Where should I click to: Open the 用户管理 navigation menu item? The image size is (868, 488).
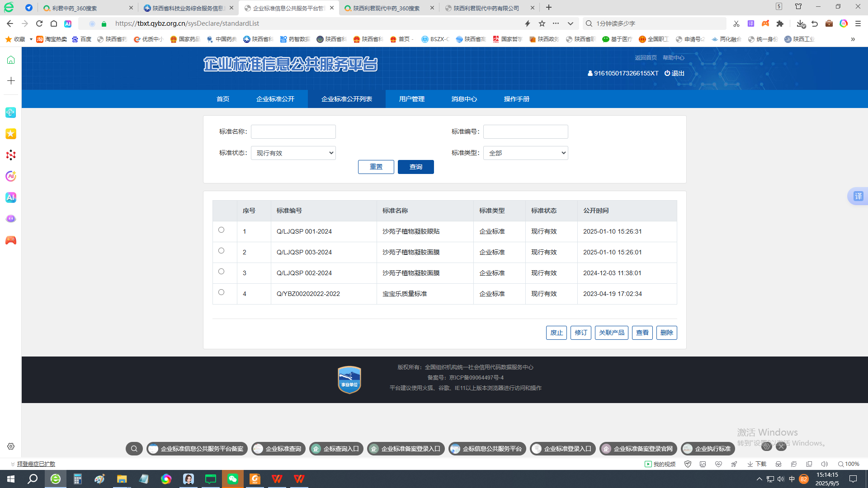click(411, 99)
